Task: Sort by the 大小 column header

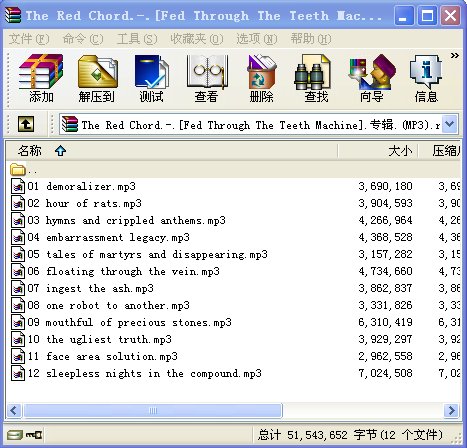Action: 378,151
